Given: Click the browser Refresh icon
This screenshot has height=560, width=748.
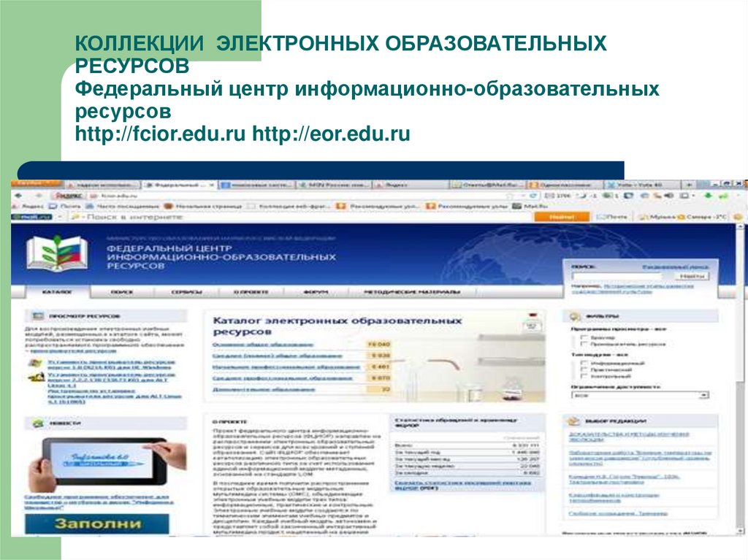Looking at the screenshot, I should [535, 195].
